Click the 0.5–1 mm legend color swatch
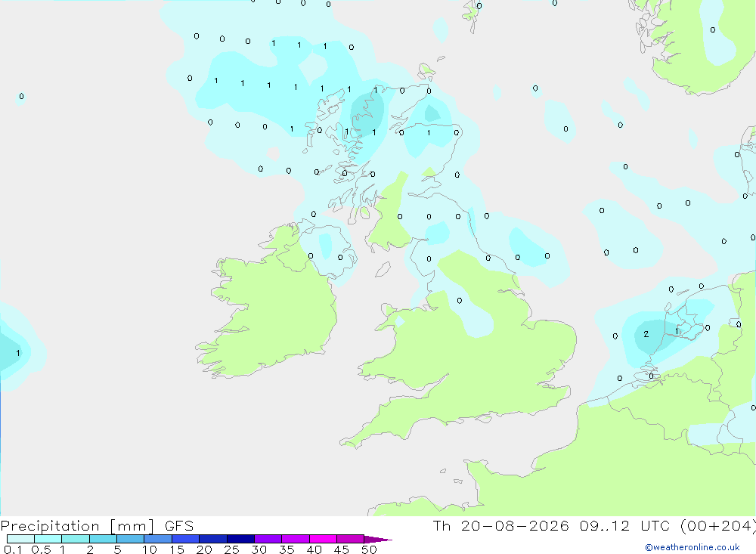The width and height of the screenshot is (756, 554). pos(48,539)
